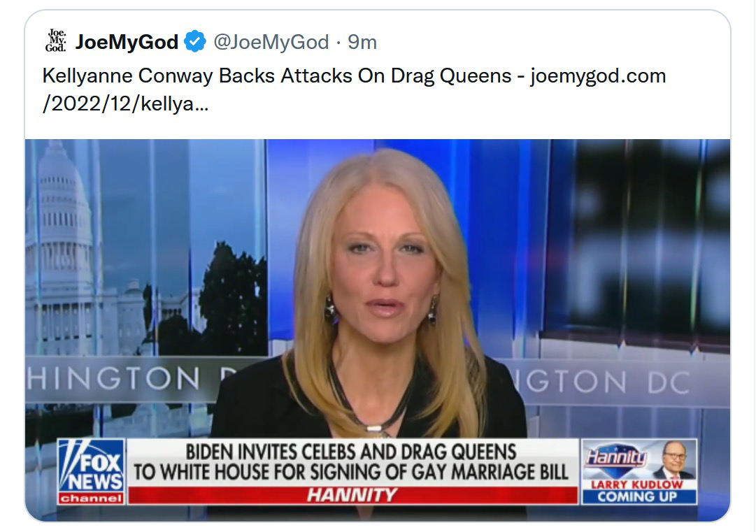
Task: Click the red HANNITY banner strip
Action: coord(353,495)
